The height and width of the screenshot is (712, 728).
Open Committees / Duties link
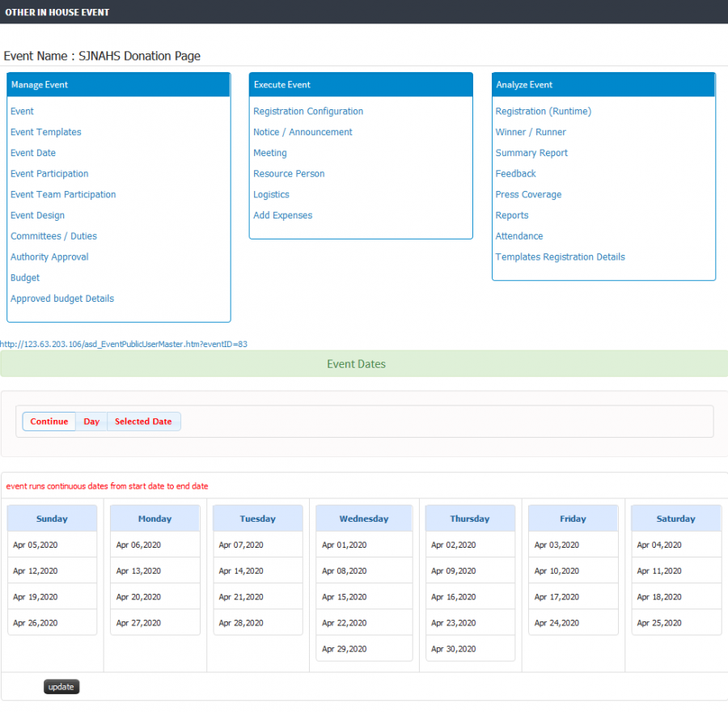click(x=53, y=236)
